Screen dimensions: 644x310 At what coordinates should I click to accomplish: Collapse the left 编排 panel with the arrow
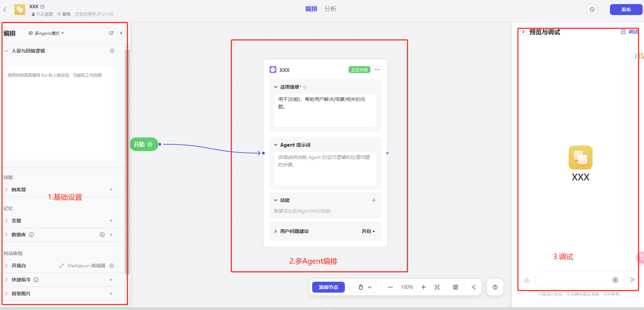click(121, 33)
